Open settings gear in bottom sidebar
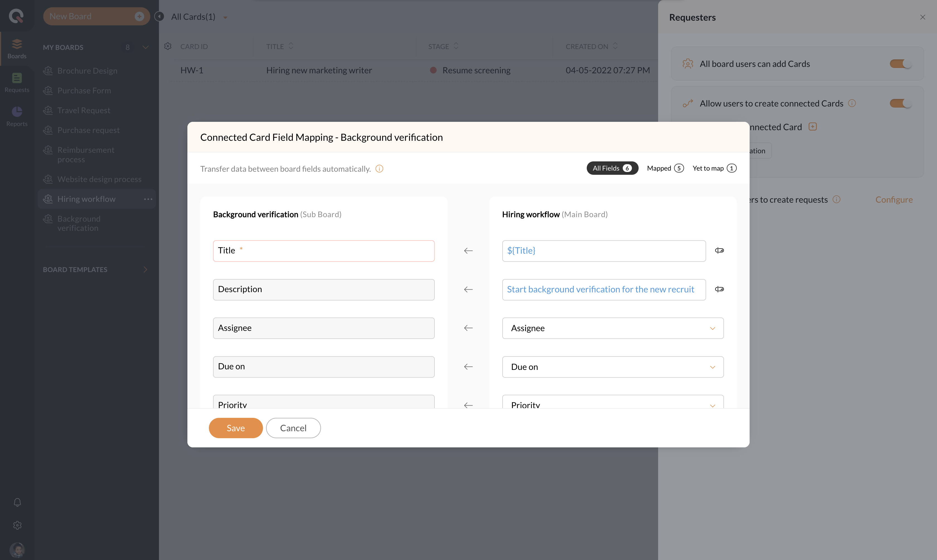The height and width of the screenshot is (560, 937). click(x=17, y=525)
